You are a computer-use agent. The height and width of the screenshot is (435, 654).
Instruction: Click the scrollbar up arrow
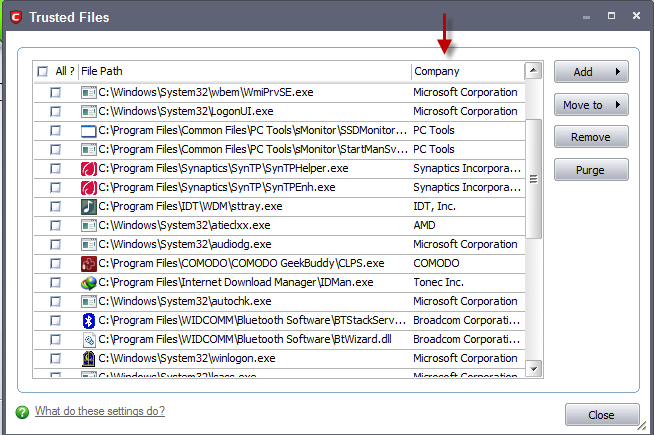click(x=533, y=70)
